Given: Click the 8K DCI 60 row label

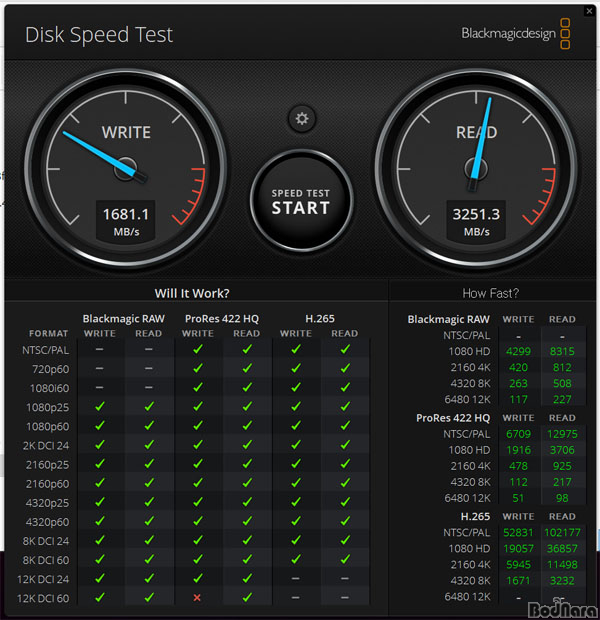Looking at the screenshot, I should coord(46,560).
